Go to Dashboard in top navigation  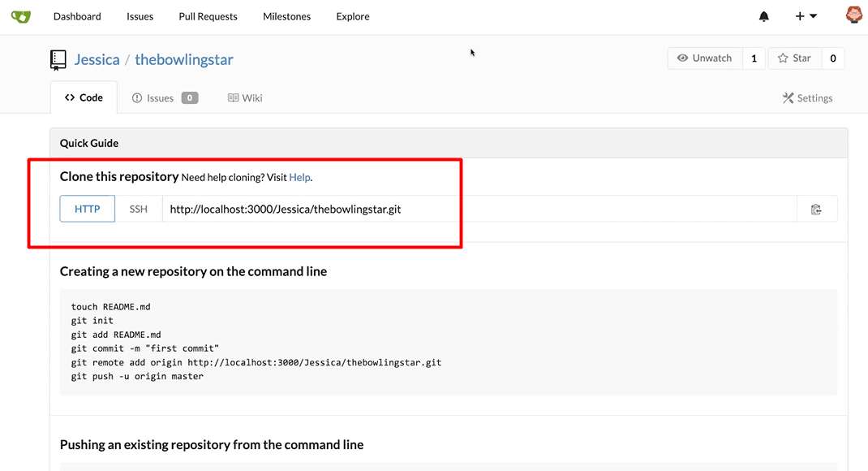click(77, 16)
